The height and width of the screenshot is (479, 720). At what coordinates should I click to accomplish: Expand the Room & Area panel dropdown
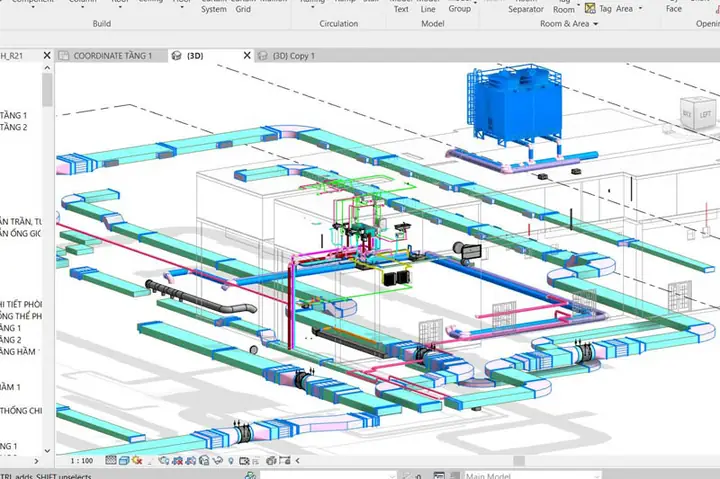[x=596, y=24]
